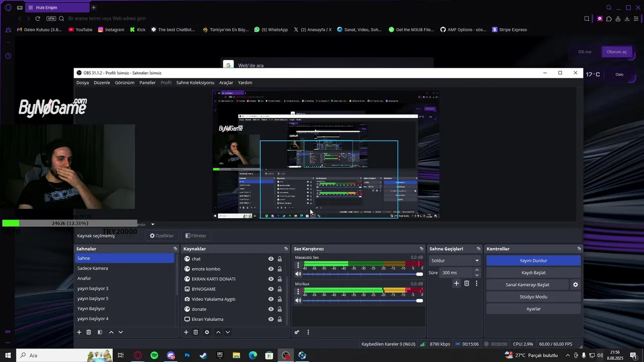Open the Paneller menu
The height and width of the screenshot is (362, 644).
tap(147, 82)
